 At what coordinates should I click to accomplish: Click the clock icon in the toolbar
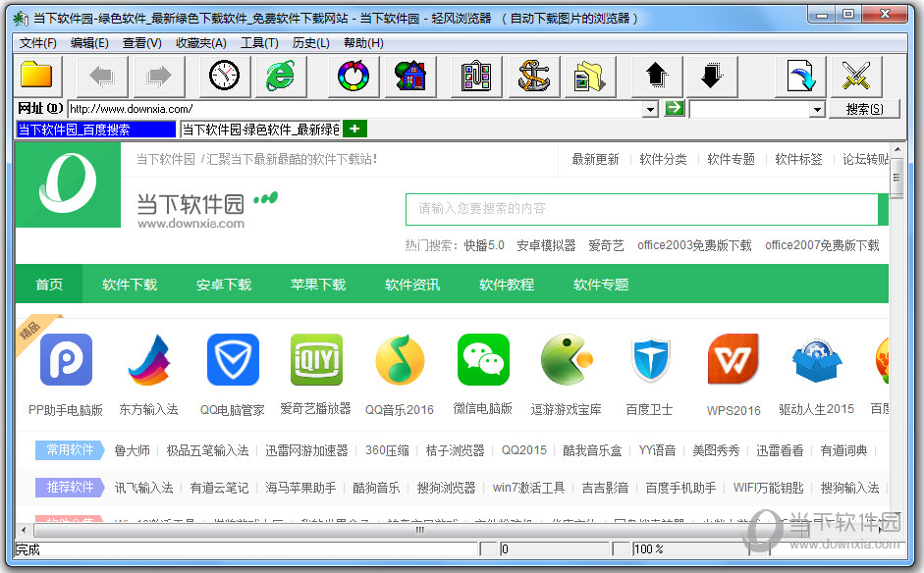coord(225,76)
